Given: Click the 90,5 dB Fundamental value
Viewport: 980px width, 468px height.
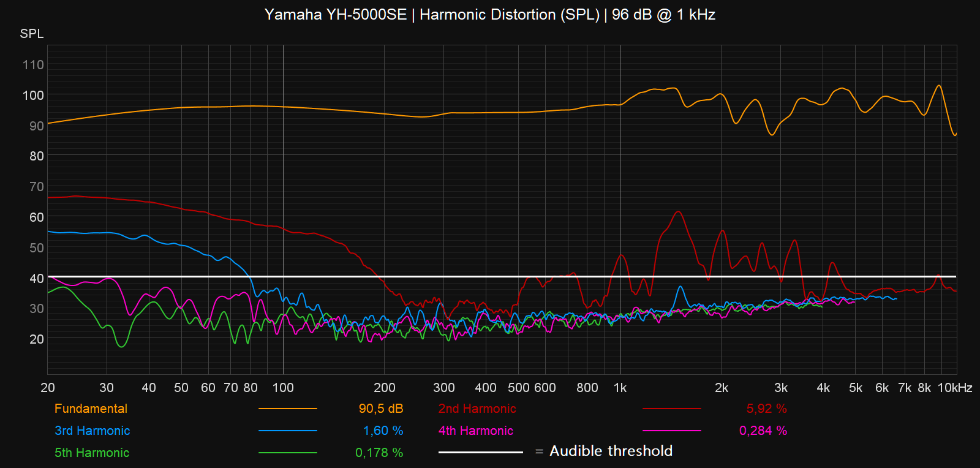Looking at the screenshot, I should [x=380, y=409].
